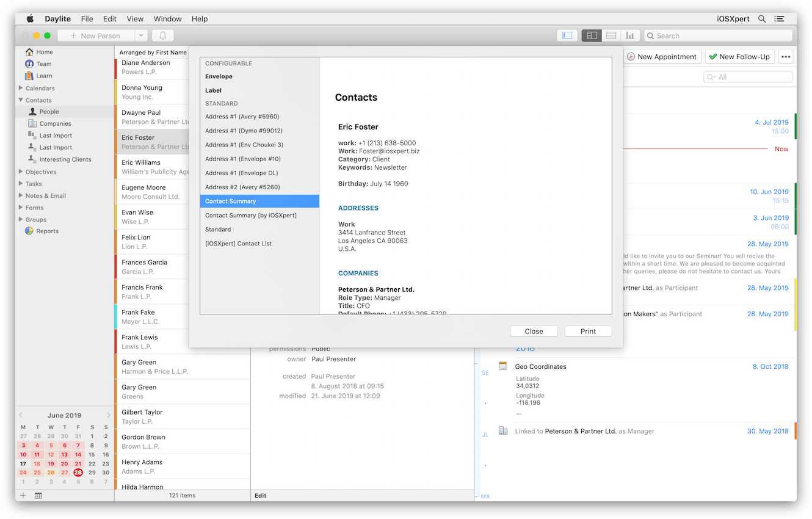Open Interesting Clients list

click(65, 159)
